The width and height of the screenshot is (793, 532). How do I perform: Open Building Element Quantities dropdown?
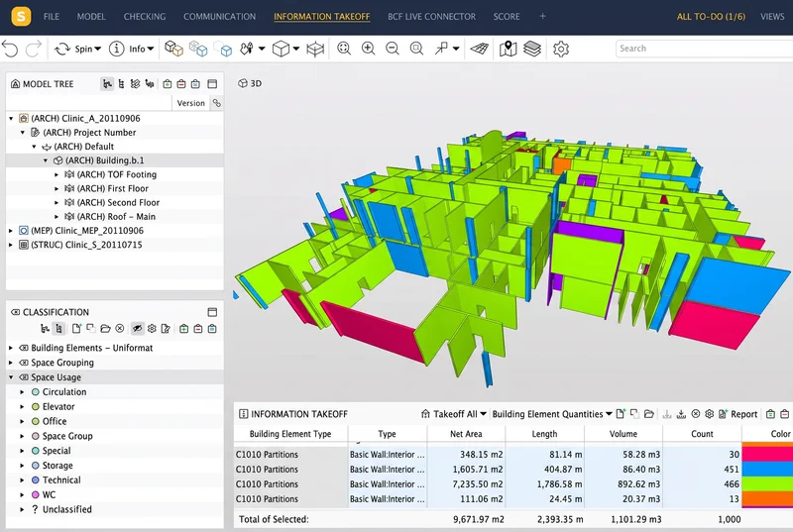coord(552,414)
